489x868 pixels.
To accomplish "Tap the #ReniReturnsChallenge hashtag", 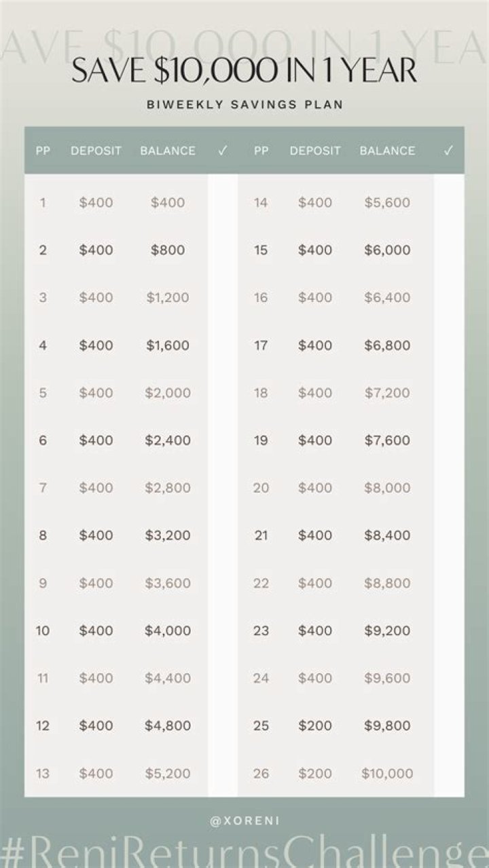I will (244, 851).
